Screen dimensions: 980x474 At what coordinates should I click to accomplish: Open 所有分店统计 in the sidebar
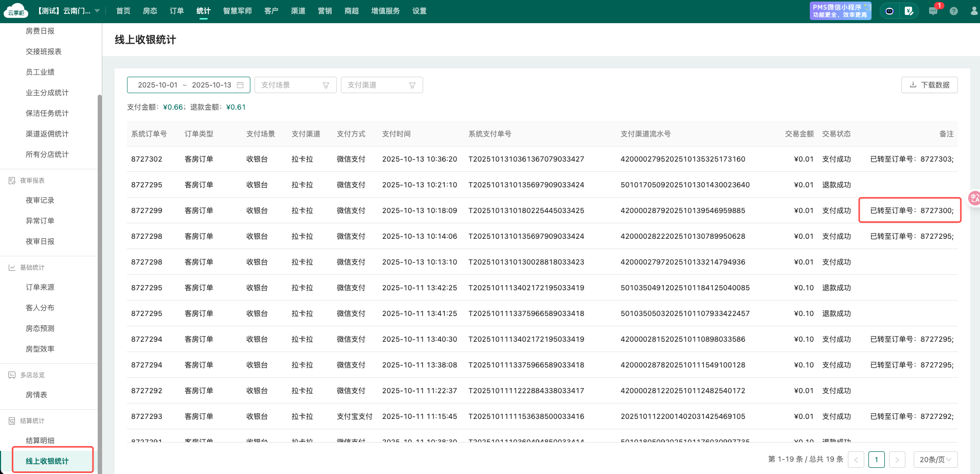tap(47, 154)
